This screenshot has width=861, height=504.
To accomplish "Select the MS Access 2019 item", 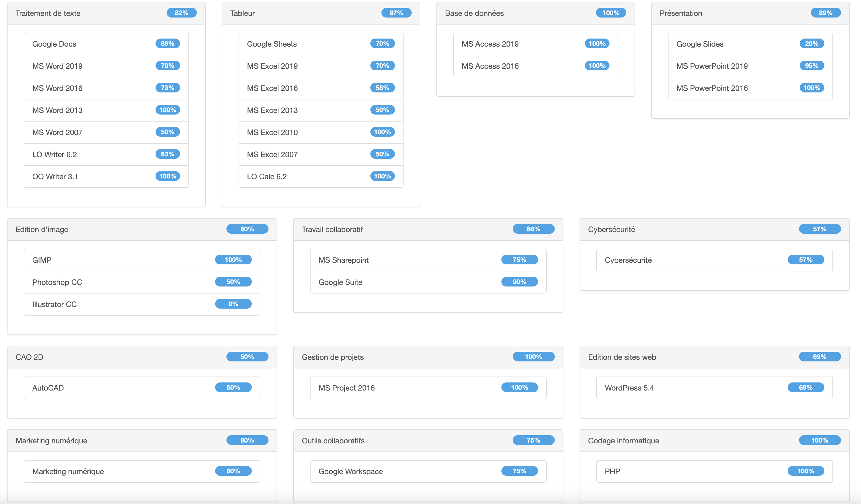I will 535,44.
